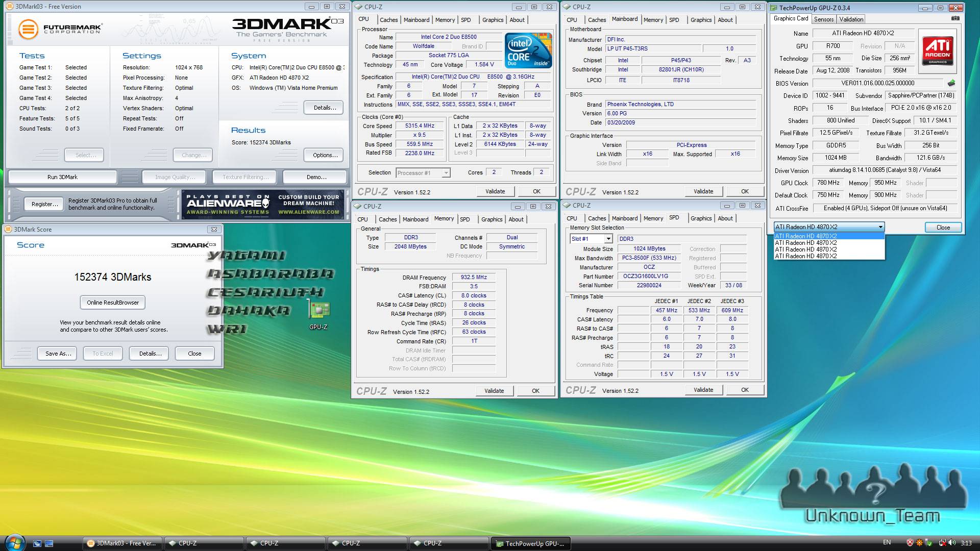Click the 3DMark Score window title icon

click(9, 230)
